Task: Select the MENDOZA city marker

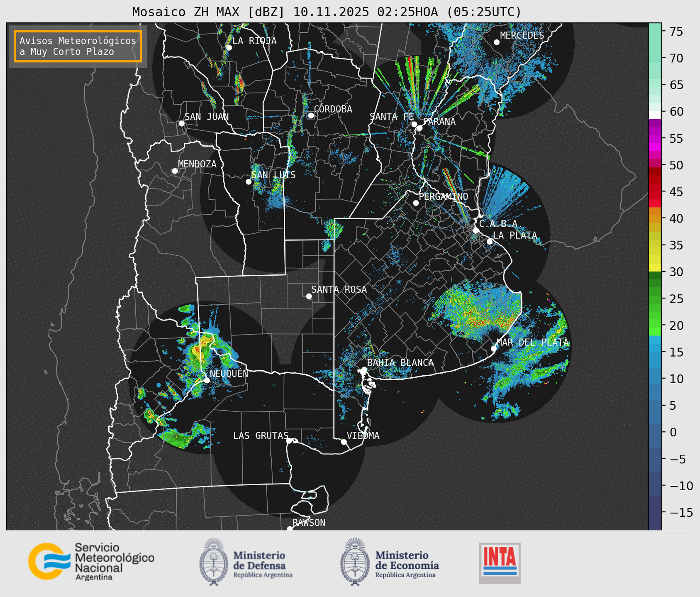Action: pyautogui.click(x=175, y=171)
